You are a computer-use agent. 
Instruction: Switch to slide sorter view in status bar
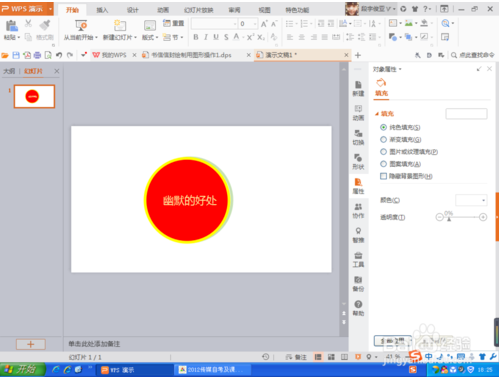[331, 357]
